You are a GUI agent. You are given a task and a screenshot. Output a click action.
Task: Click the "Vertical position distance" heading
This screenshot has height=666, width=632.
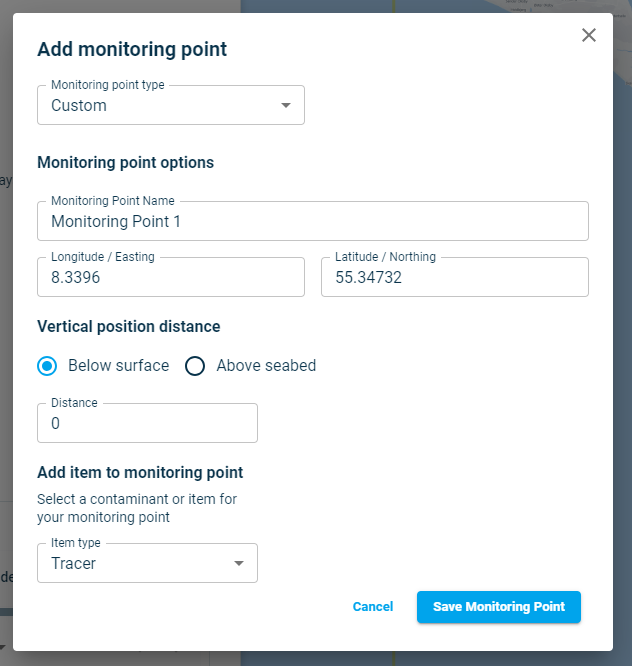(128, 326)
